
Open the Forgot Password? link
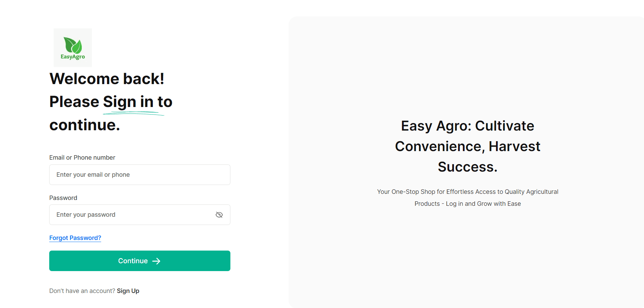(x=75, y=238)
